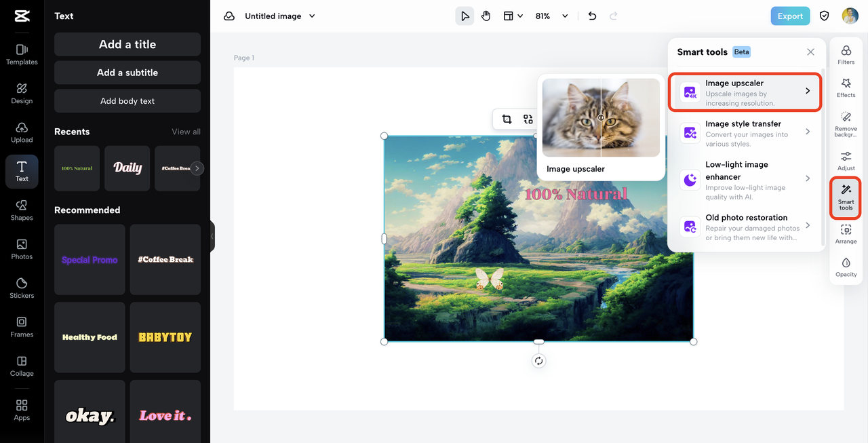Open the CapCut logo home icon

[x=22, y=16]
